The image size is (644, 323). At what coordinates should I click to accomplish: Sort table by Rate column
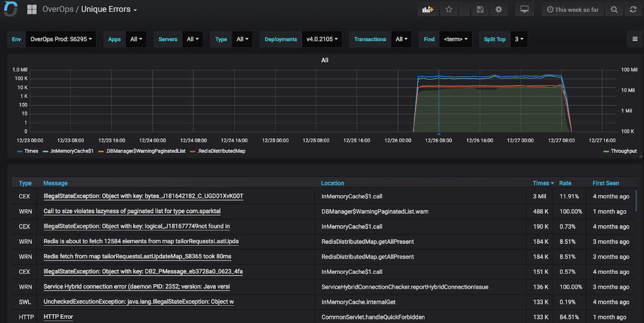pyautogui.click(x=565, y=183)
